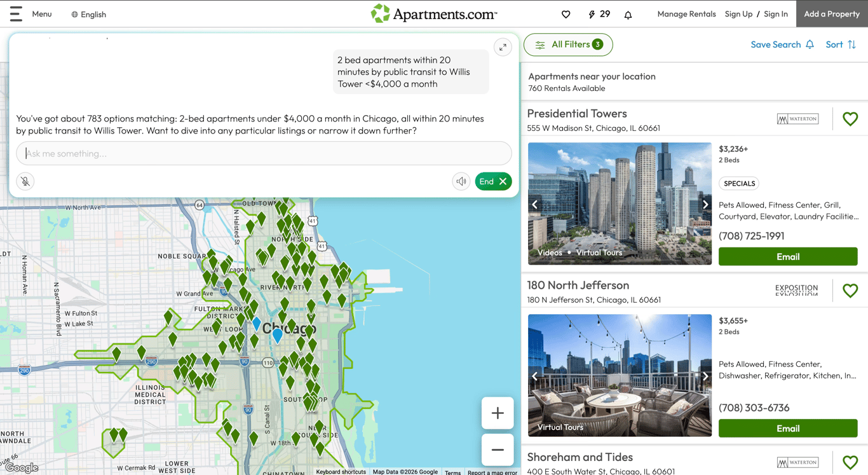Viewport: 868px width, 475px height.
Task: Click the $3,236+ price
Action: (x=733, y=149)
